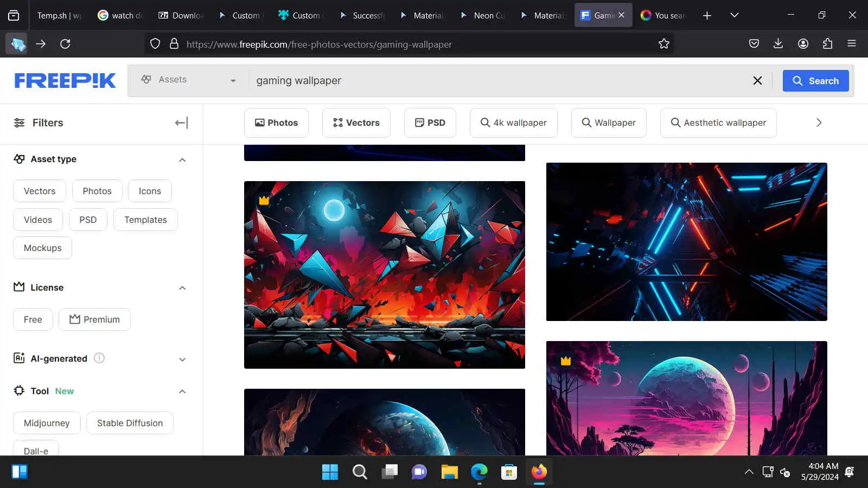Collapse the Asset type section

click(182, 159)
